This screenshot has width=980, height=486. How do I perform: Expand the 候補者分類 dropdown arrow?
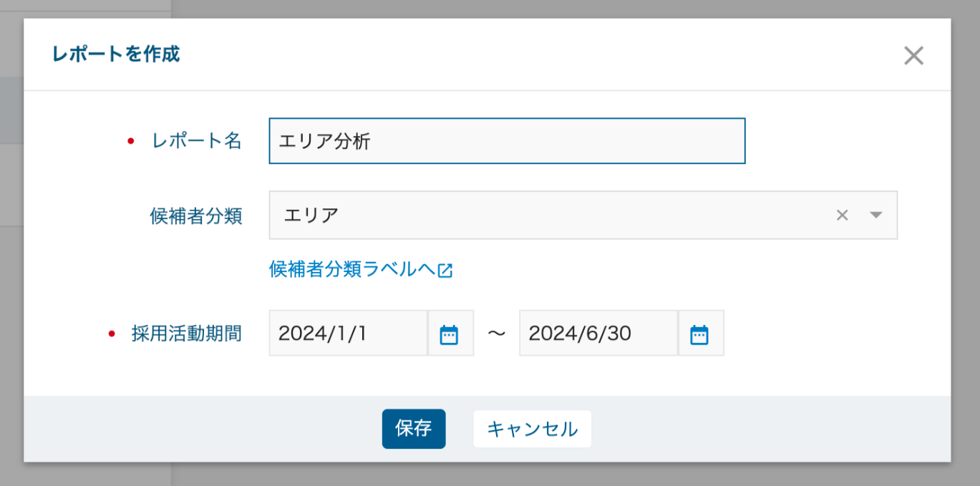tap(876, 215)
